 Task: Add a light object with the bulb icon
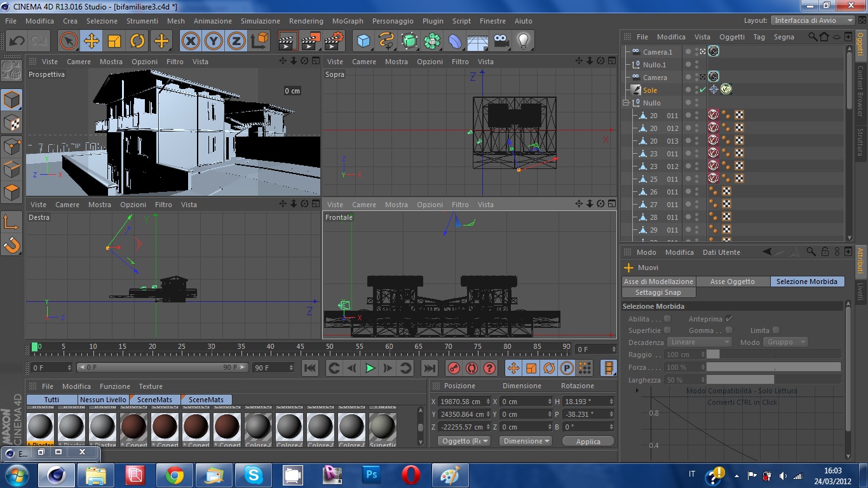pyautogui.click(x=523, y=41)
